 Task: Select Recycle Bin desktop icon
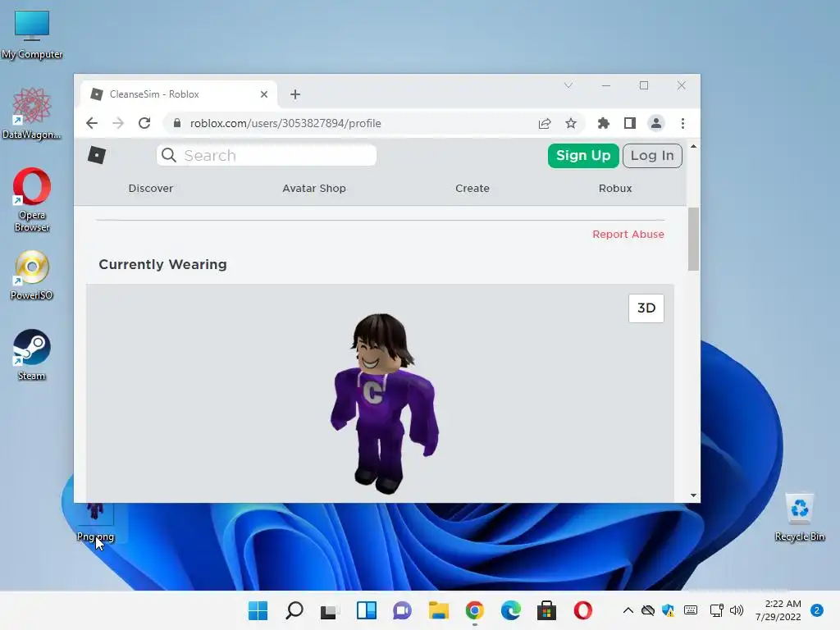799,518
